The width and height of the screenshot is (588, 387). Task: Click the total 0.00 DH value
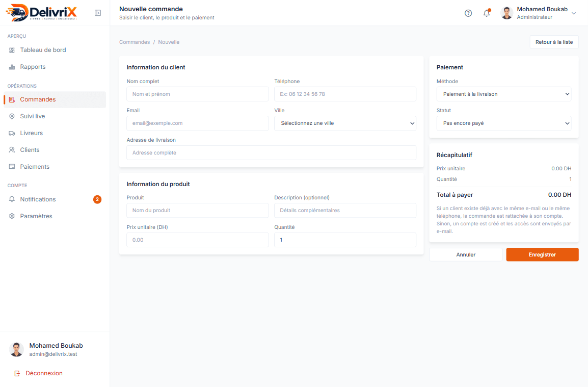pyautogui.click(x=559, y=195)
